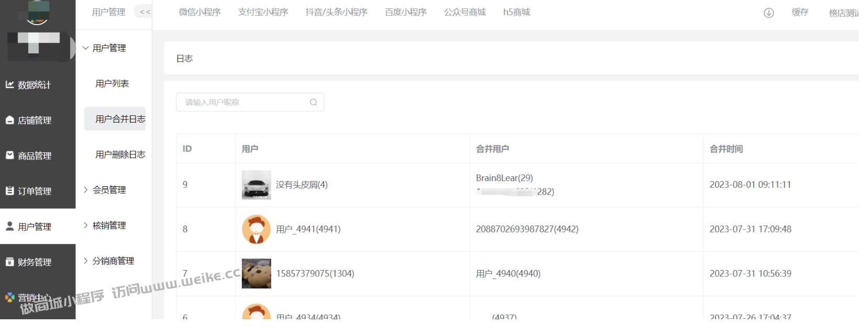Click merged user 用户_4940(4940)
Image resolution: width=868 pixels, height=336 pixels.
pos(508,274)
